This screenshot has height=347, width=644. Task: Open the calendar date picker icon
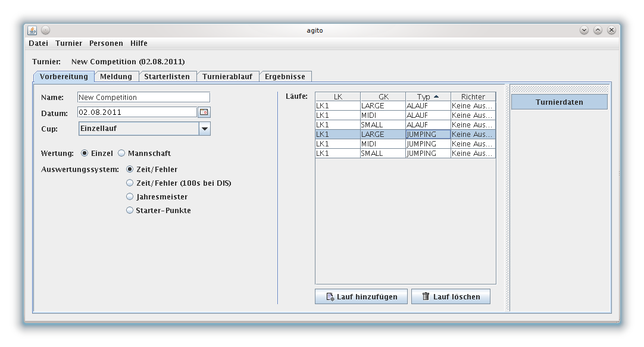click(204, 112)
